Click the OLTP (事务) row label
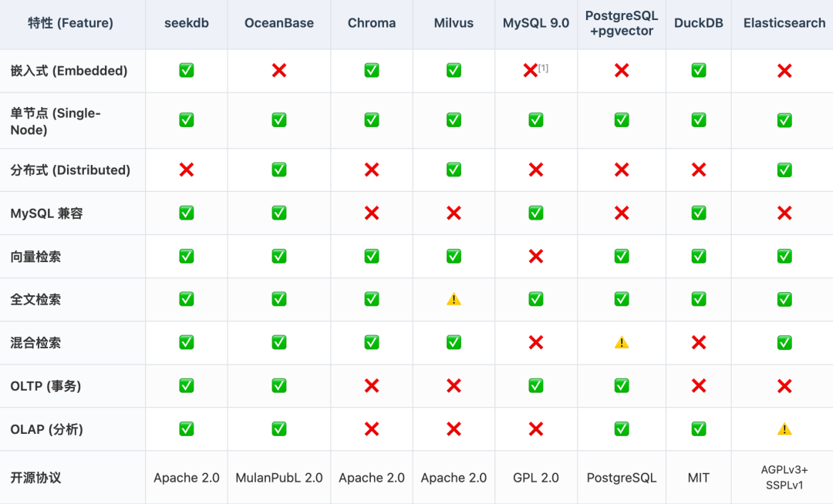The image size is (833, 504). coord(46,386)
